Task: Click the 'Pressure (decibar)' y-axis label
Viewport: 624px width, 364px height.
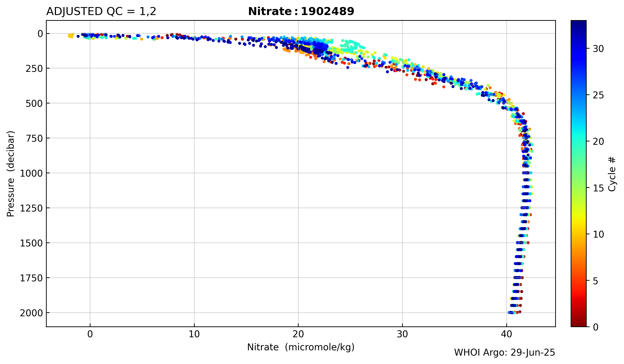Action: (11, 174)
